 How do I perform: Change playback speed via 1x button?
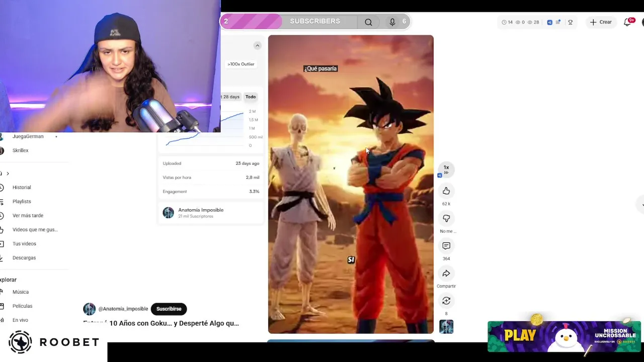pos(446,170)
